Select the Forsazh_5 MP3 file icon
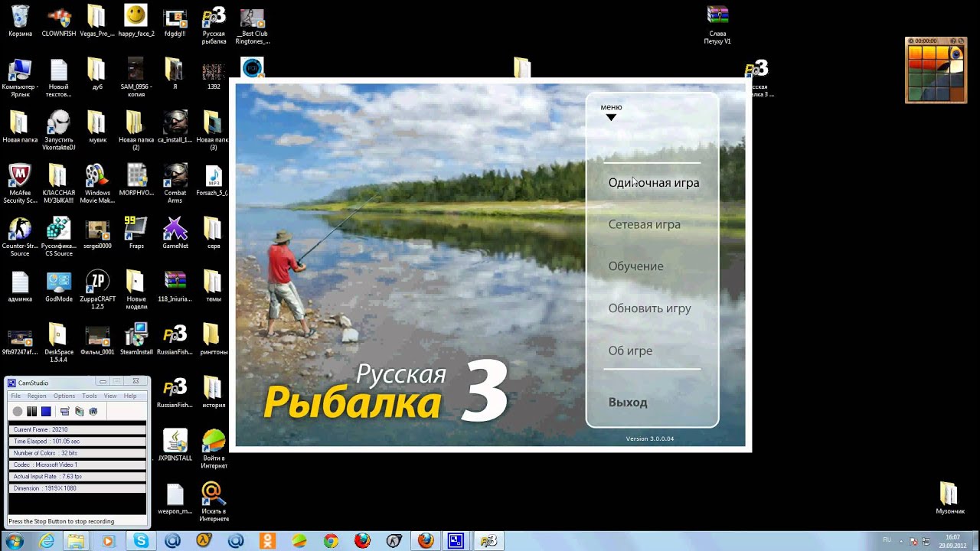Image resolution: width=980 pixels, height=551 pixels. 214,180
